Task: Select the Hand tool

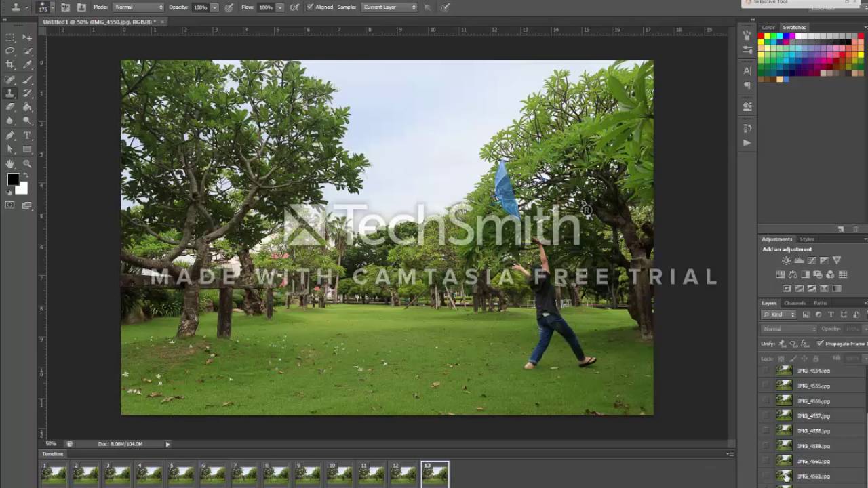Action: click(x=10, y=164)
